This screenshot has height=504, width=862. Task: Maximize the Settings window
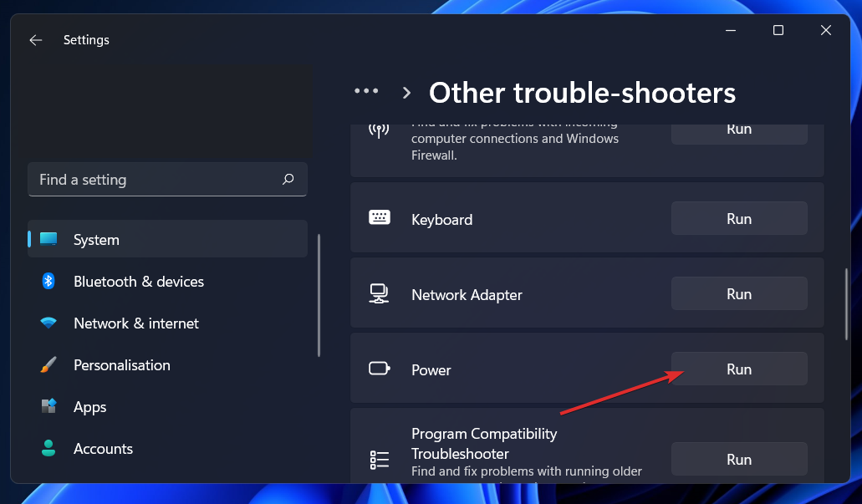point(778,30)
